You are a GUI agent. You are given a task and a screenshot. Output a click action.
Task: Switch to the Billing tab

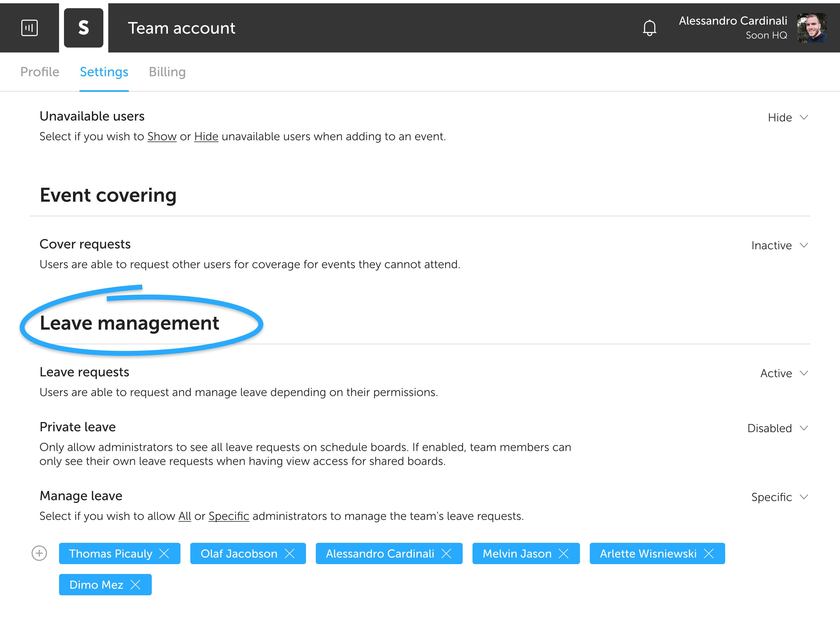tap(167, 72)
